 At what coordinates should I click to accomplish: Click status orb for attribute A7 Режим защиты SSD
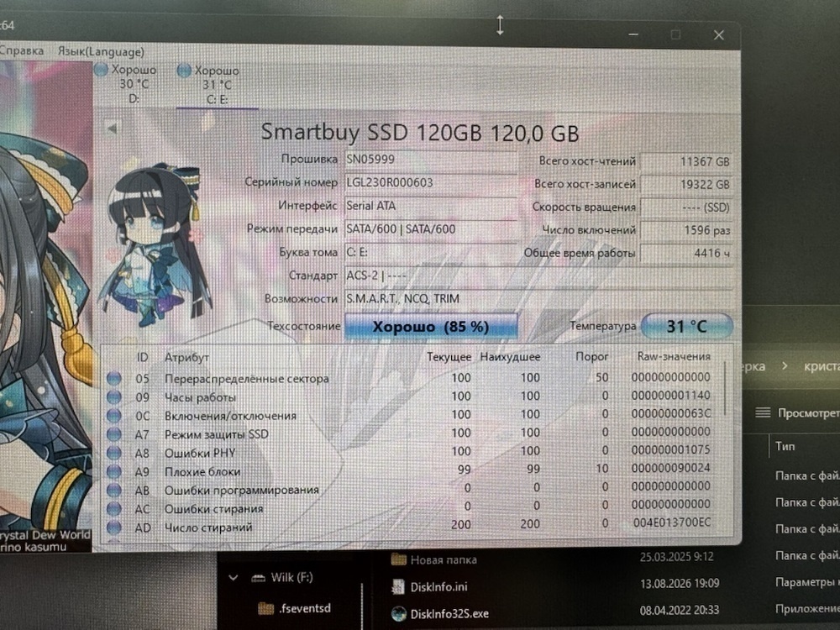tap(113, 434)
